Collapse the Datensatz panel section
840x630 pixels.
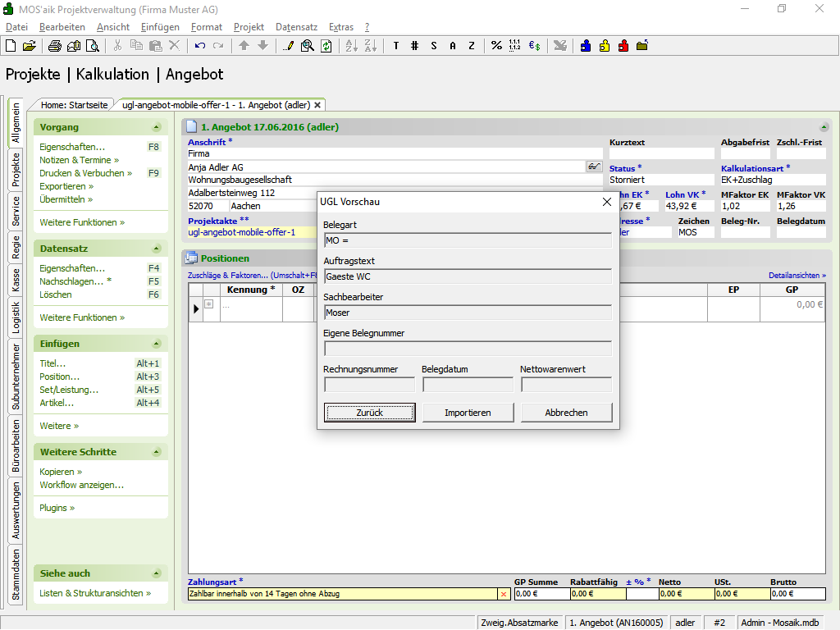[156, 249]
